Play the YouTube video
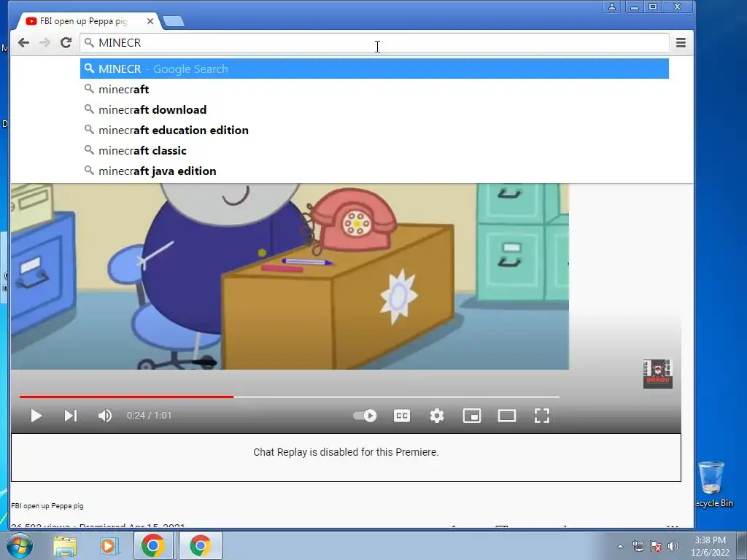This screenshot has width=747, height=560. (36, 416)
